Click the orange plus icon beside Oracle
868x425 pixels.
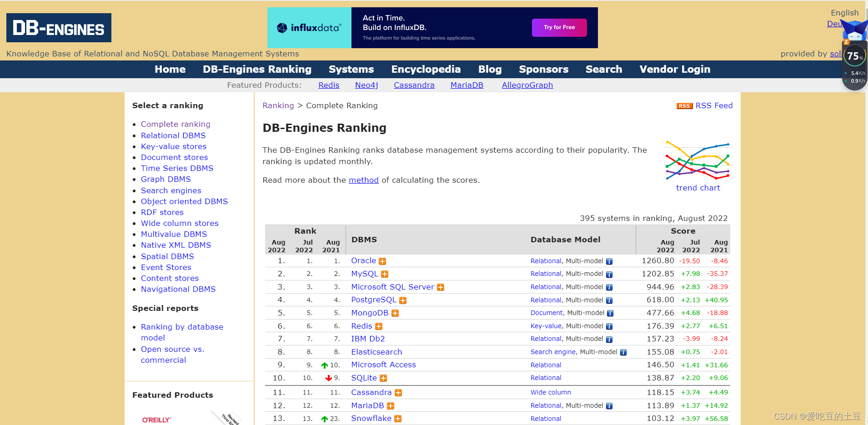[382, 261]
